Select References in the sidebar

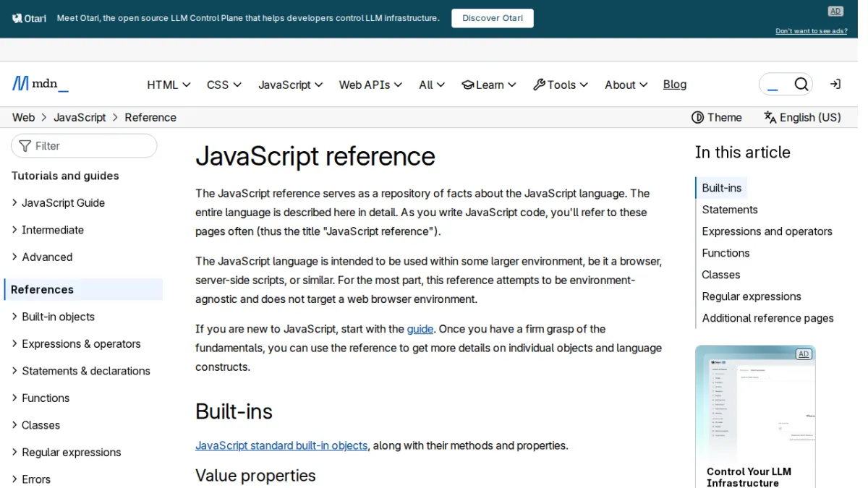tap(84, 289)
